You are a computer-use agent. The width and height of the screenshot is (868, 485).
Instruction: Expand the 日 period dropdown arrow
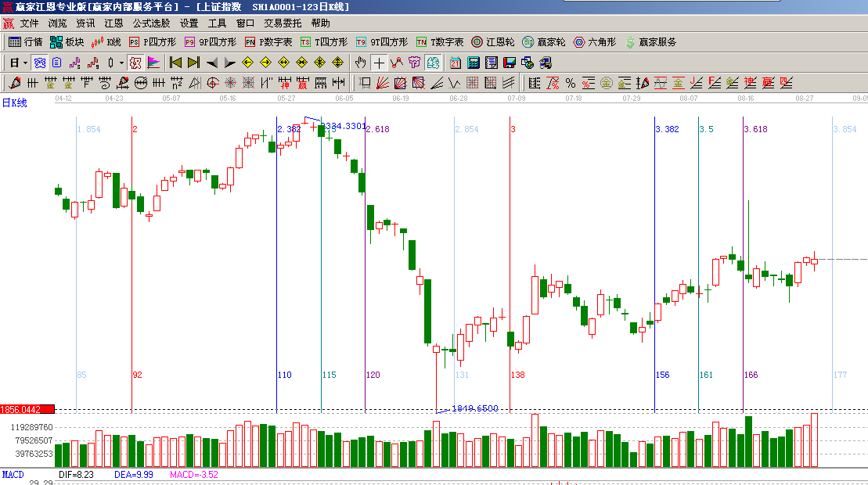[x=25, y=63]
